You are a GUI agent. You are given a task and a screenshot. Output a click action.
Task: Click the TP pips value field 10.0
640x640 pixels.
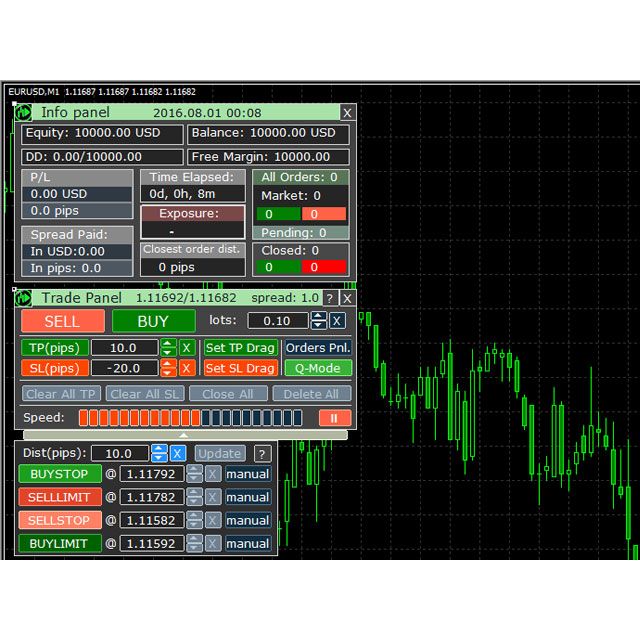(124, 348)
